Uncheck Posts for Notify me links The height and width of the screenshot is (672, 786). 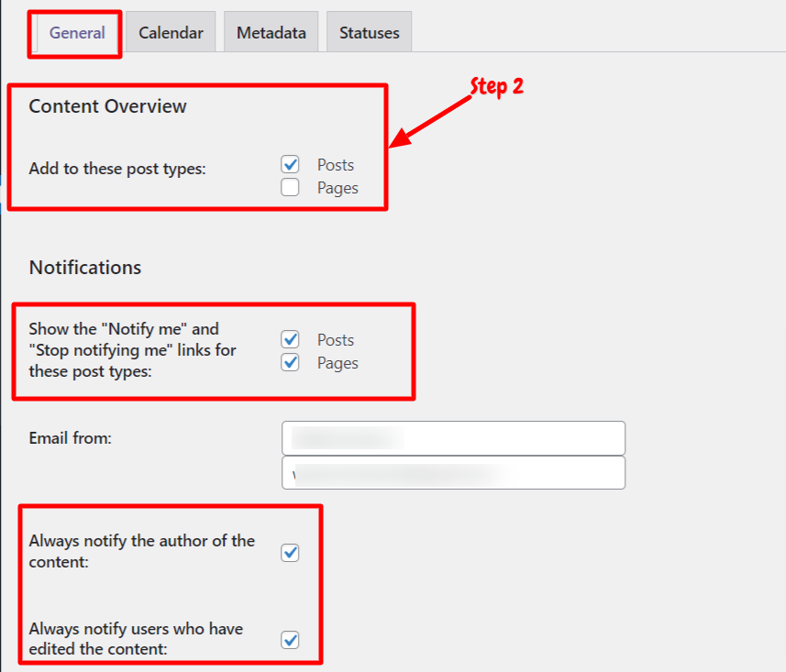click(x=290, y=339)
